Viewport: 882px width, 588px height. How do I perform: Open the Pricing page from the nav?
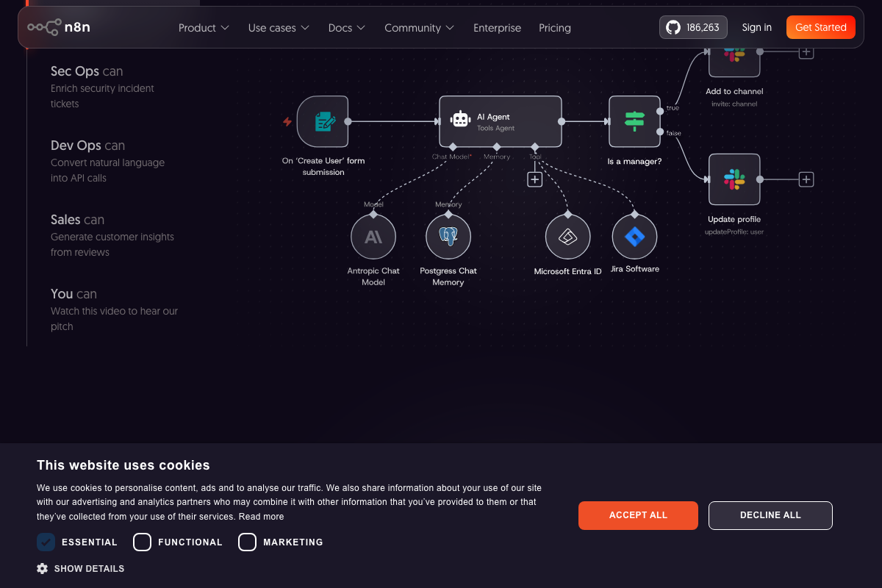[555, 28]
